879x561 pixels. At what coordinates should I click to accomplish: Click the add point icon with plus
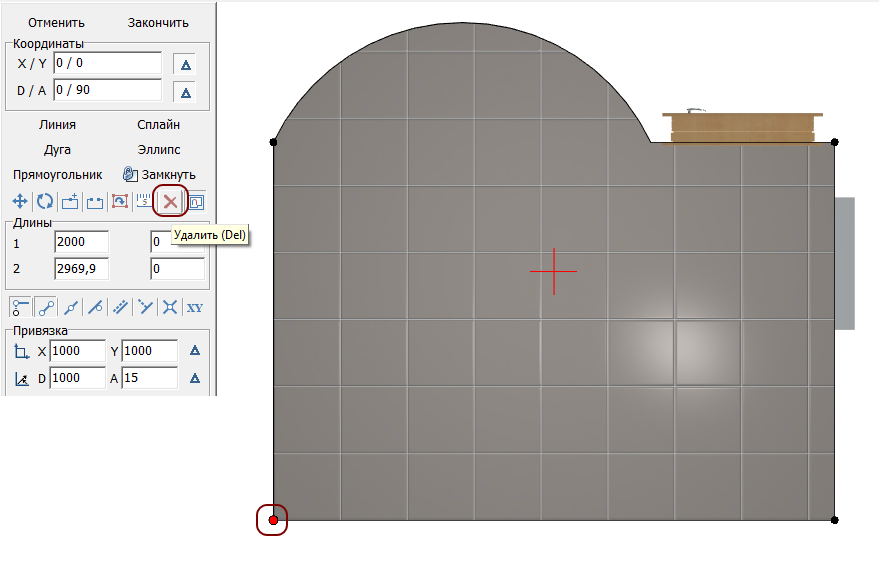tap(69, 202)
